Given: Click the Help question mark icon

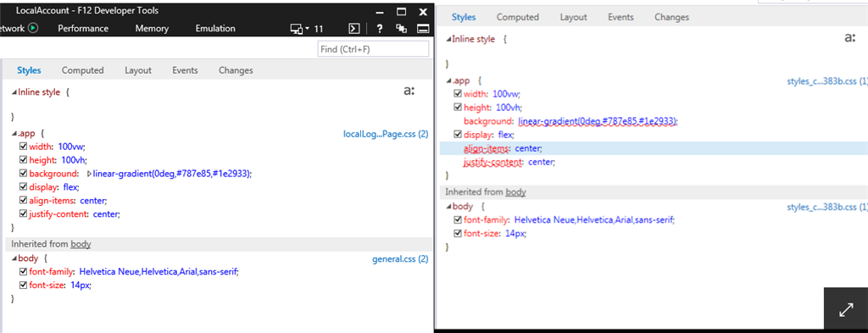Looking at the screenshot, I should [380, 29].
